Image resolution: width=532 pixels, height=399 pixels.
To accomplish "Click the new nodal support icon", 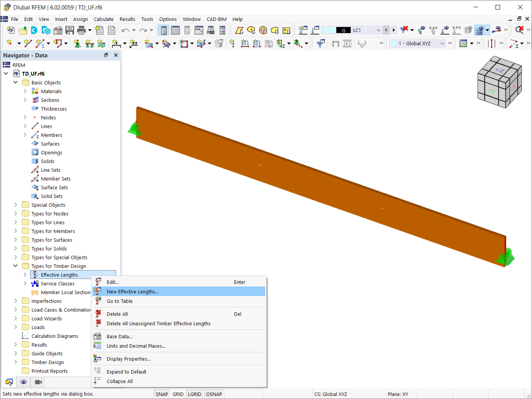I will pyautogui.click(x=78, y=43).
